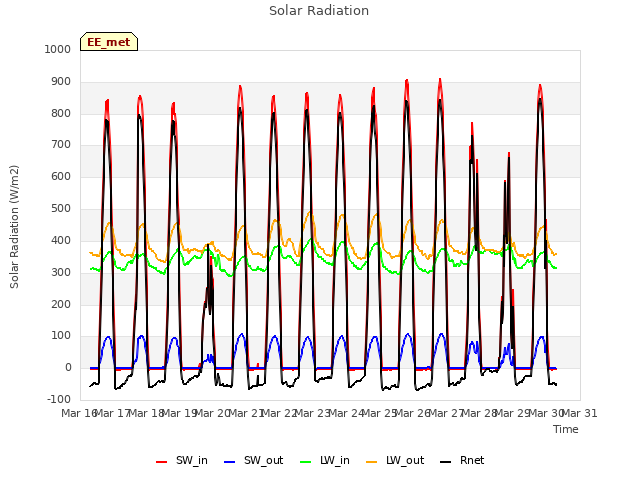Click the Rnet legend entry
The width and height of the screenshot is (640, 480).
point(462,460)
